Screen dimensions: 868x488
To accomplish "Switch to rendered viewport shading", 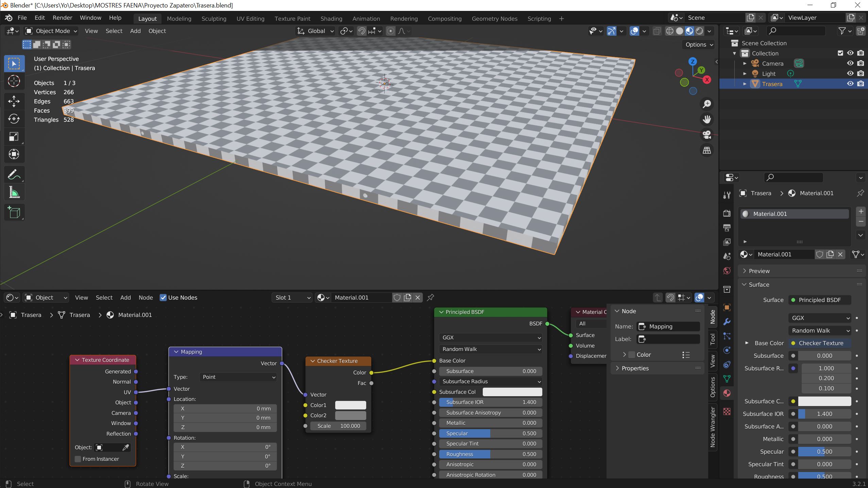I will (699, 31).
